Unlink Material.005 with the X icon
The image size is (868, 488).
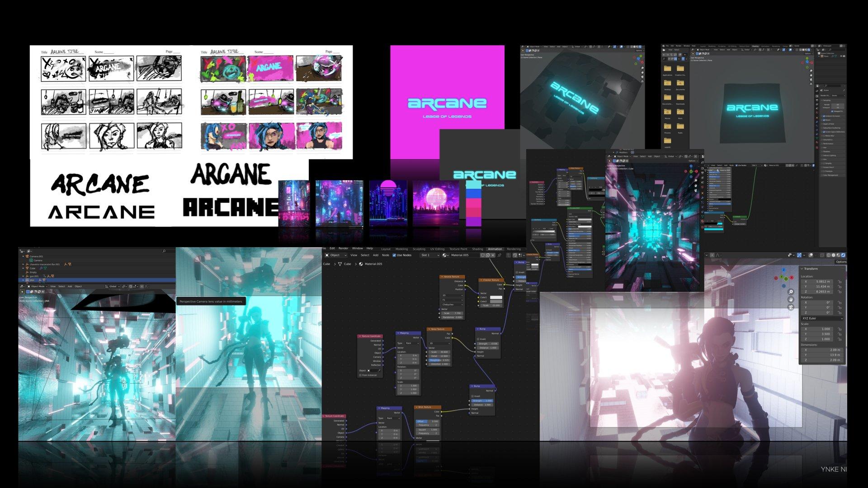tap(493, 255)
